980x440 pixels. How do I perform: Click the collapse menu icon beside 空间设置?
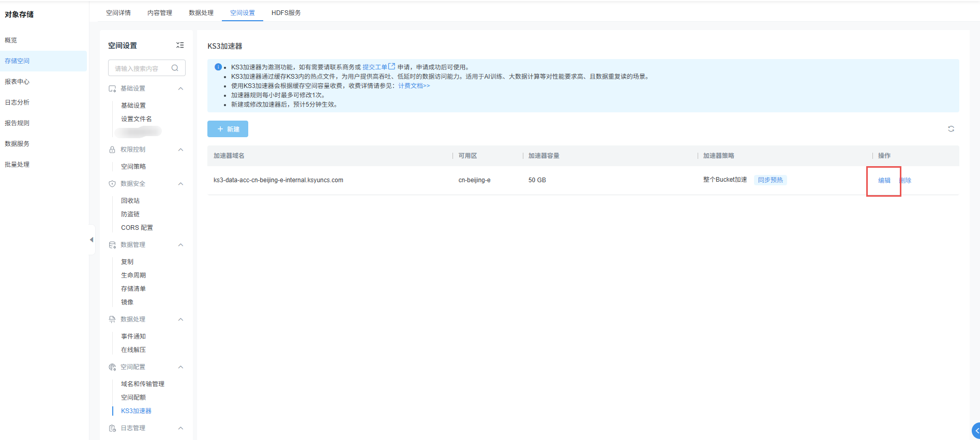(180, 46)
